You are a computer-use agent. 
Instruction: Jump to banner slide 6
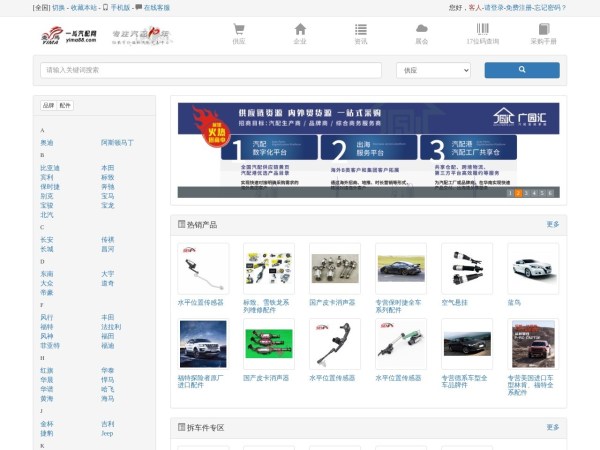[x=549, y=193]
